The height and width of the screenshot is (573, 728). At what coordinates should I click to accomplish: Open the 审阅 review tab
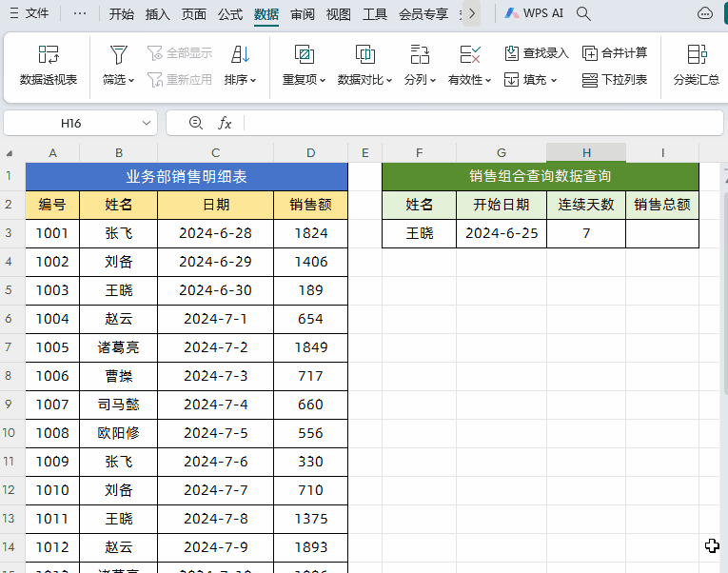[303, 14]
